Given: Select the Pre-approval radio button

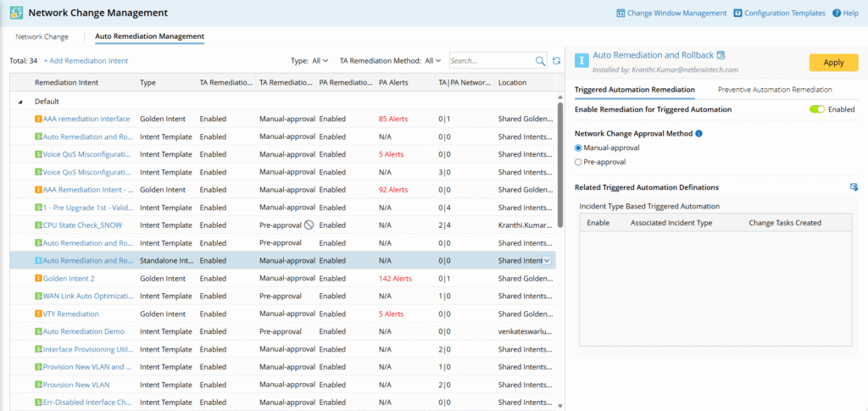Looking at the screenshot, I should [x=579, y=161].
